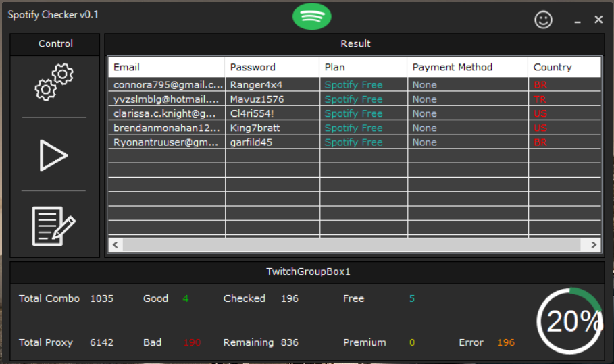
Task: Click the right arrow of horizontal scrollbar
Action: pos(594,244)
